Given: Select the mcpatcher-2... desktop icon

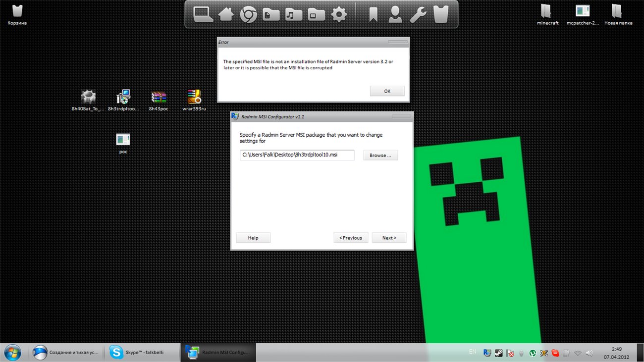Looking at the screenshot, I should 583,15.
